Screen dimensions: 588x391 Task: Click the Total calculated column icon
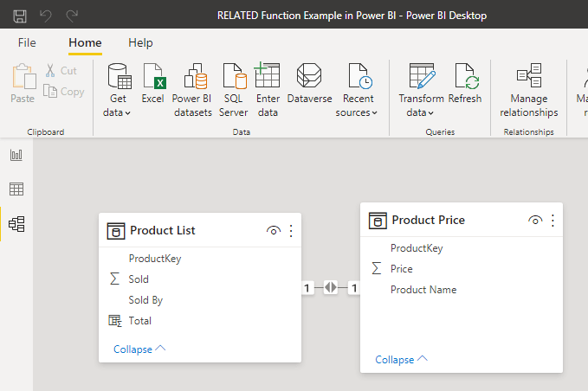pos(115,321)
